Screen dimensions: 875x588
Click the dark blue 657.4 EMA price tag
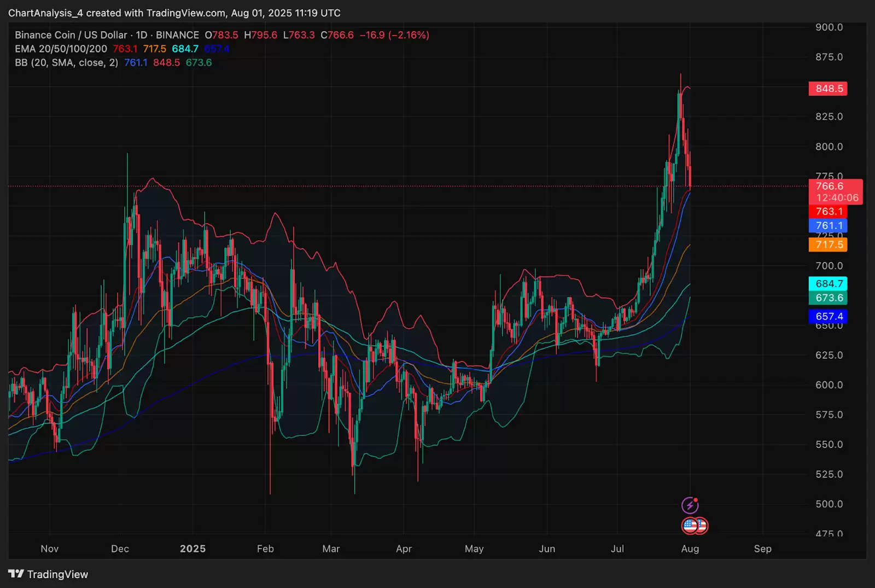tap(828, 316)
